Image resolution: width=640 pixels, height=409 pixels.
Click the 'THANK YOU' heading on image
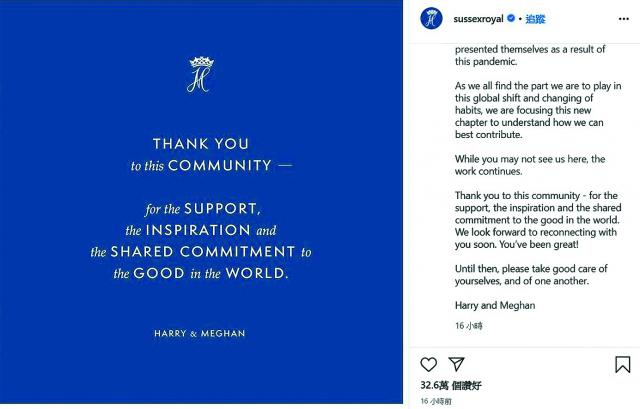[201, 144]
